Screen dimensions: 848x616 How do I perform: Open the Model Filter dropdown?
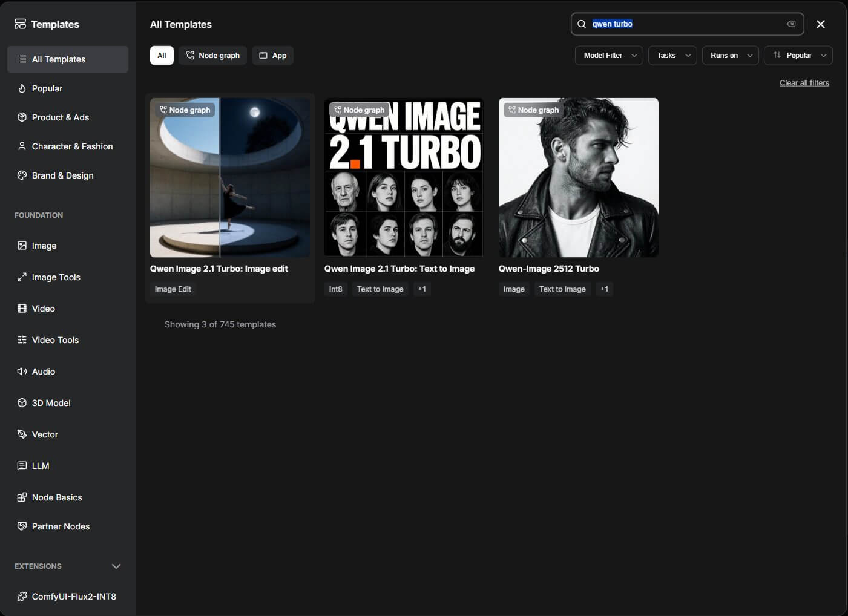click(x=609, y=56)
